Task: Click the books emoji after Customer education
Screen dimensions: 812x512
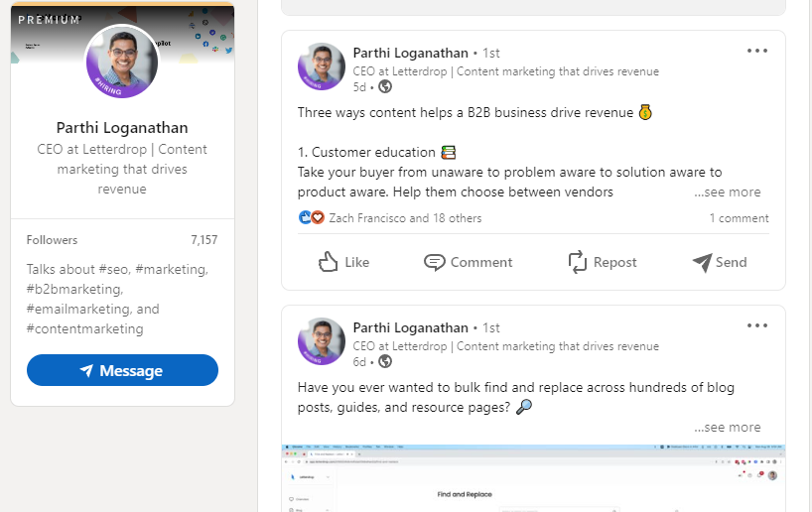Action: click(x=449, y=152)
